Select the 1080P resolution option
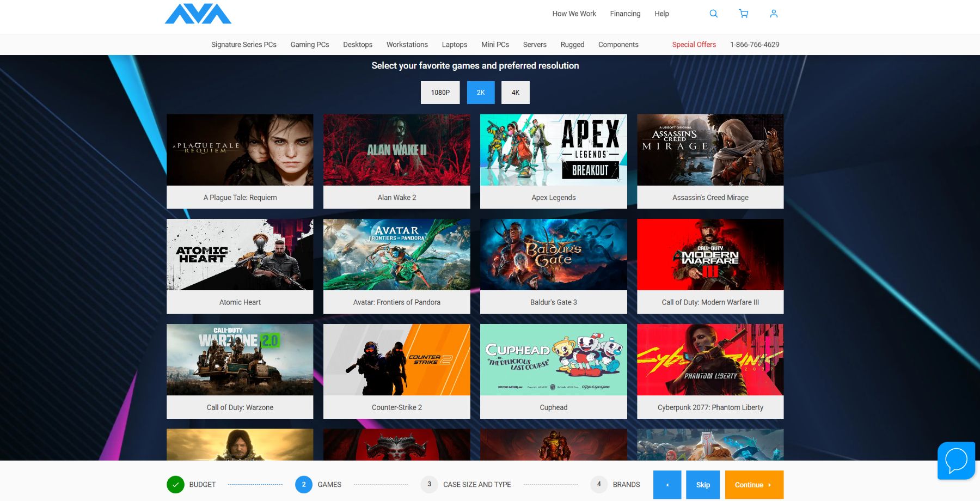This screenshot has width=980, height=501. click(x=440, y=93)
